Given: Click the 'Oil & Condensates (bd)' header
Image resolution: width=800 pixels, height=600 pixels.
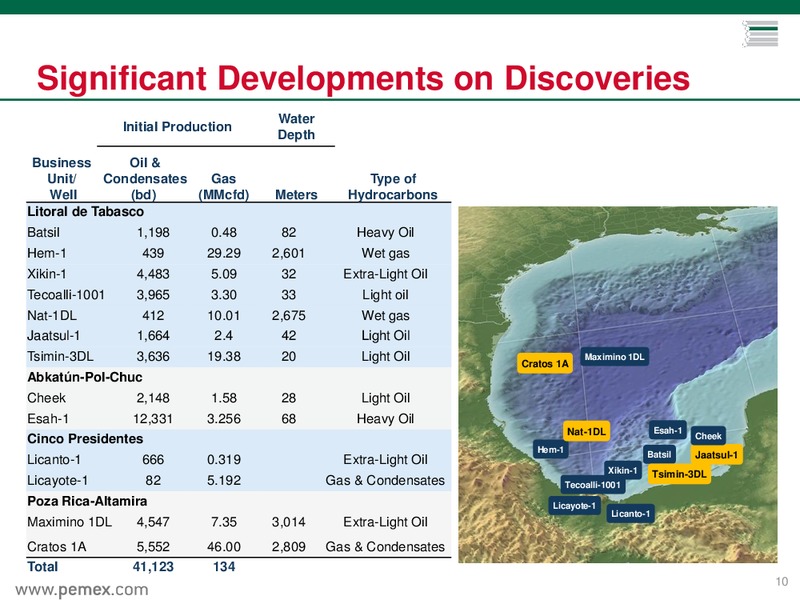Looking at the screenshot, I should 145,179.
